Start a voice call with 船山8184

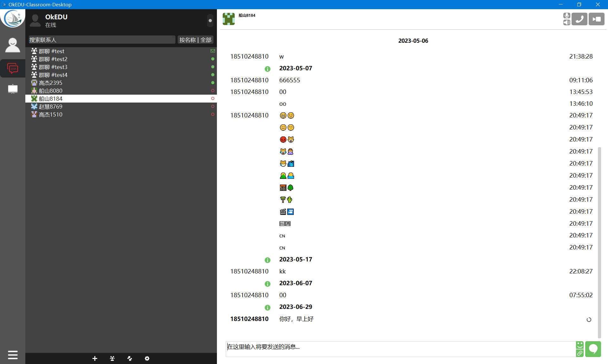tap(579, 19)
